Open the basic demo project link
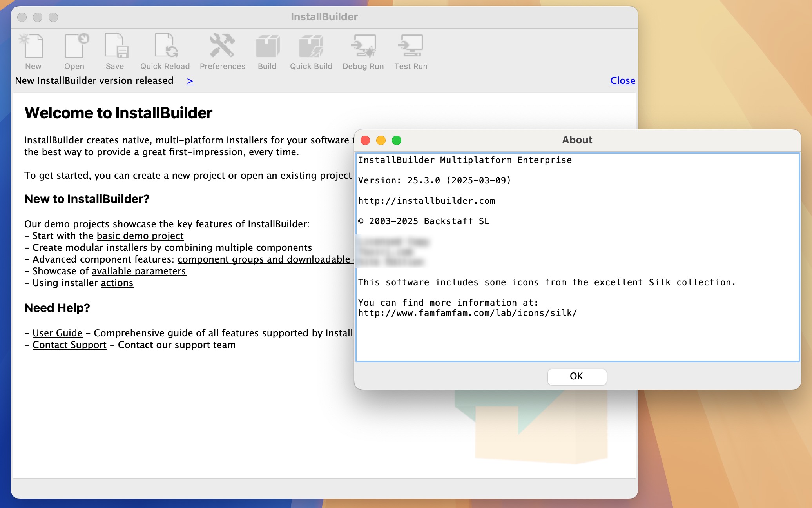Viewport: 812px width, 508px height. 140,236
